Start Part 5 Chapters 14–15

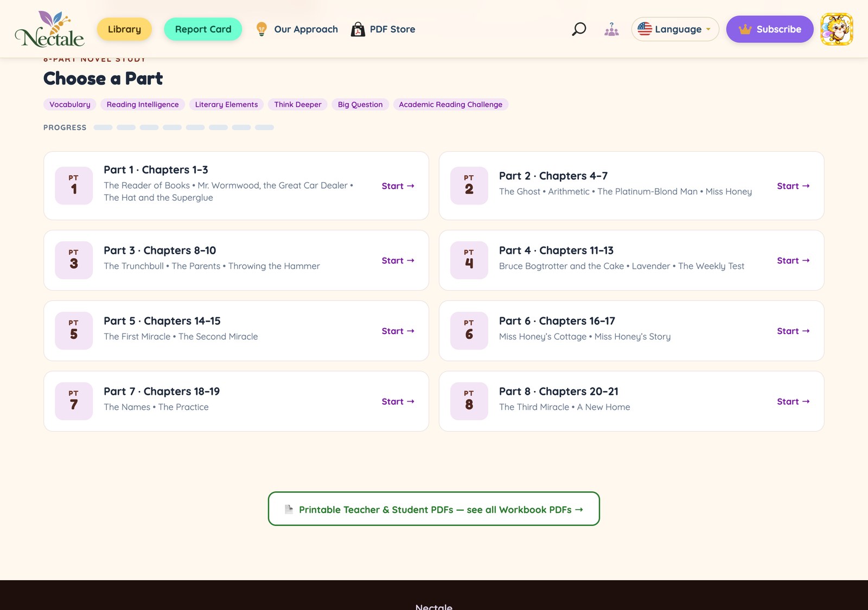click(398, 331)
